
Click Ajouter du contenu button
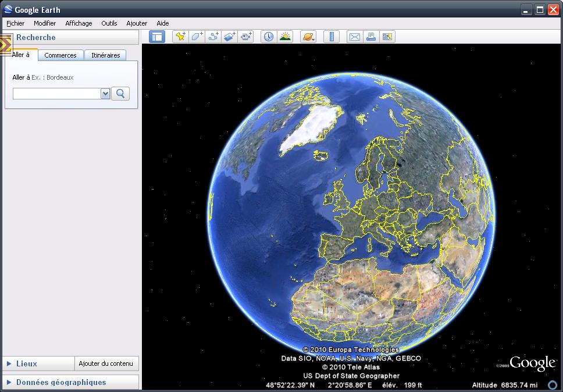106,364
